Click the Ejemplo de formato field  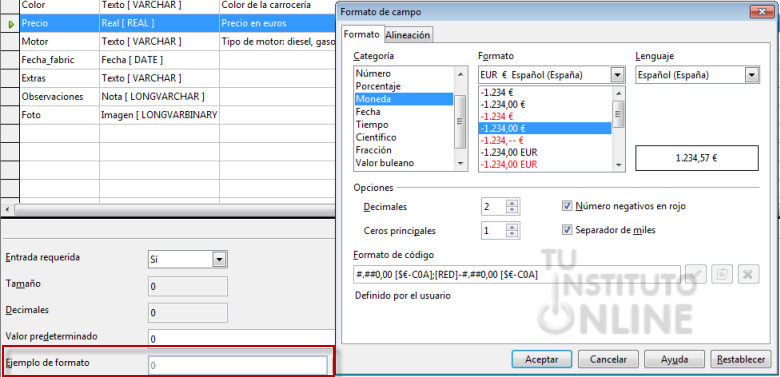(238, 366)
